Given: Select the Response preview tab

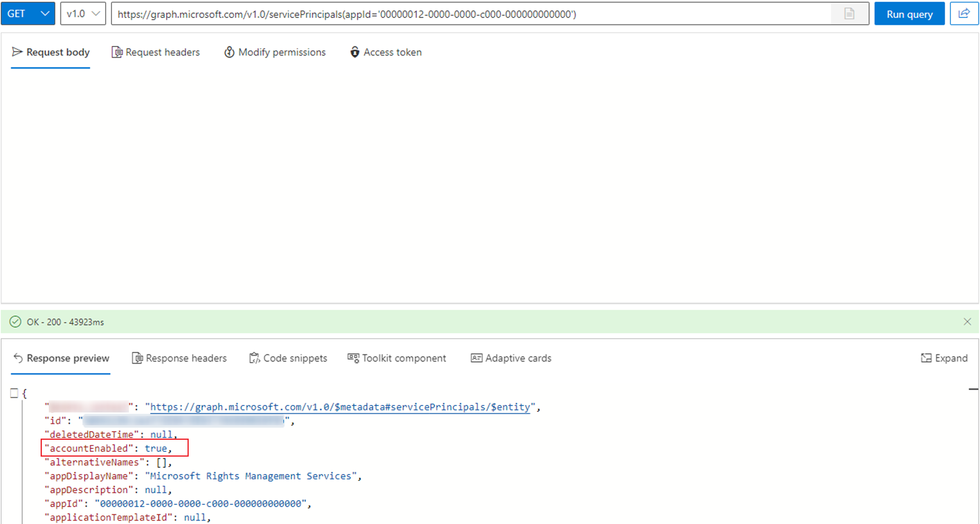Looking at the screenshot, I should (61, 358).
